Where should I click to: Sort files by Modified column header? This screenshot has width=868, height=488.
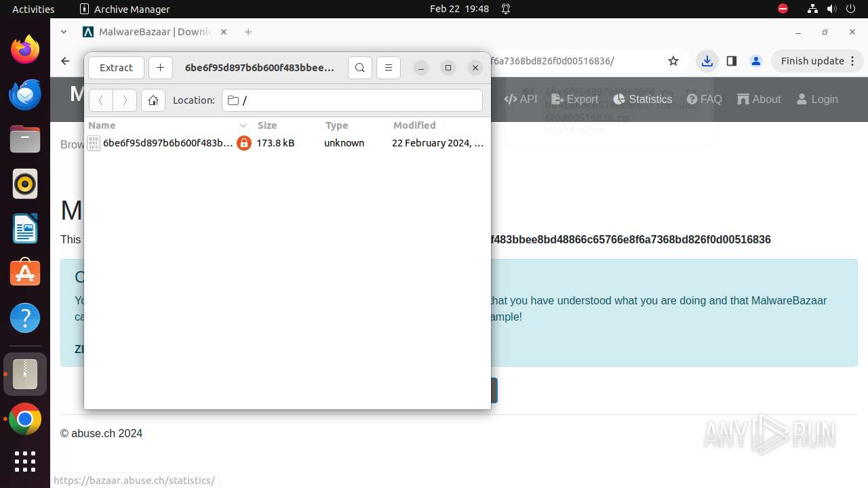pos(439,125)
